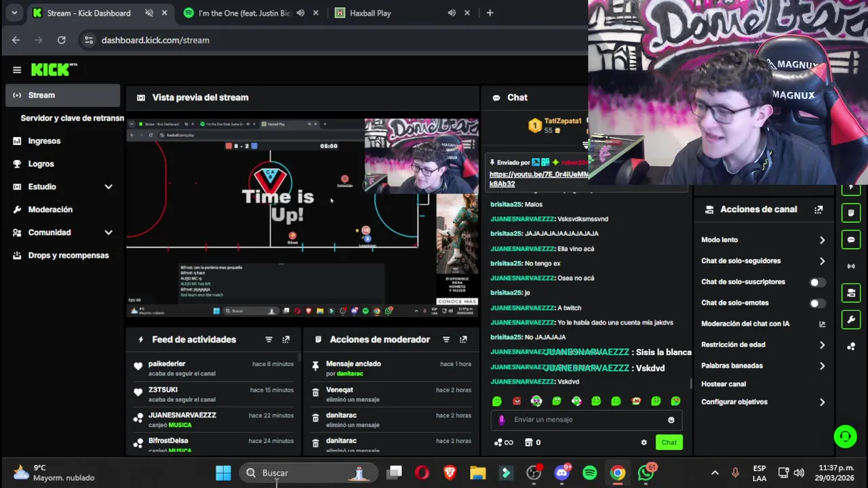The image size is (868, 488).
Task: Open the pinned youtu.be link
Action: pos(538,179)
